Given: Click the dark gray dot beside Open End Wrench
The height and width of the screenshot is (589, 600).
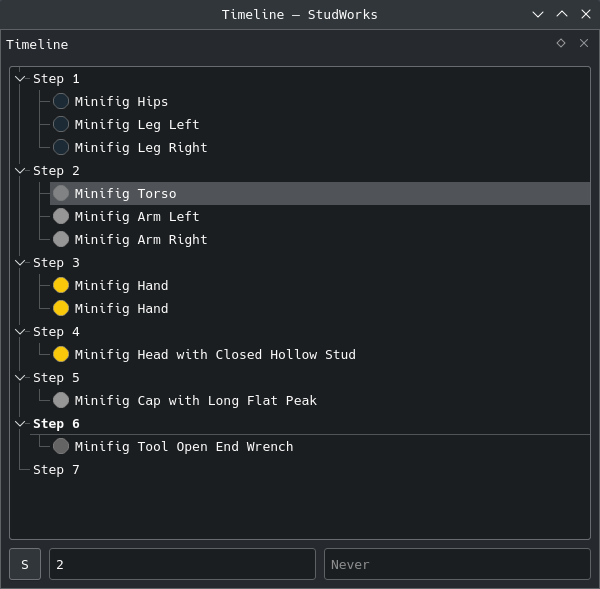Looking at the screenshot, I should [x=61, y=446].
